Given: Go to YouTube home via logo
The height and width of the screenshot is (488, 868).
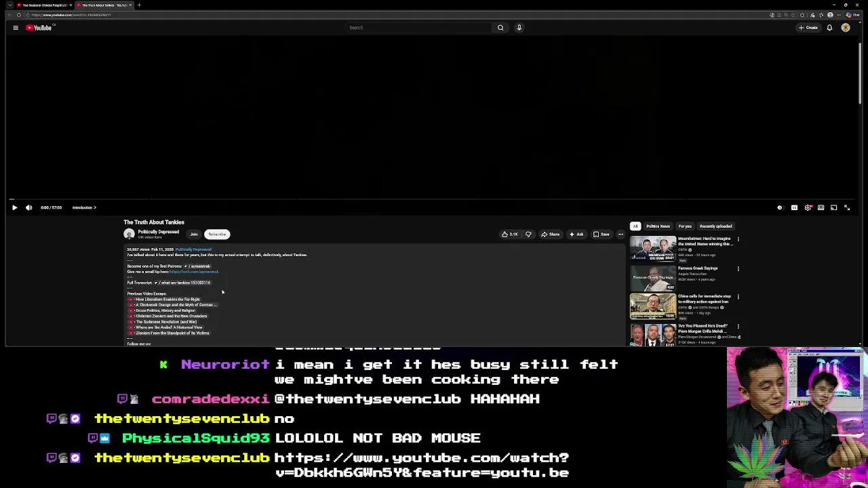Looking at the screenshot, I should [39, 28].
